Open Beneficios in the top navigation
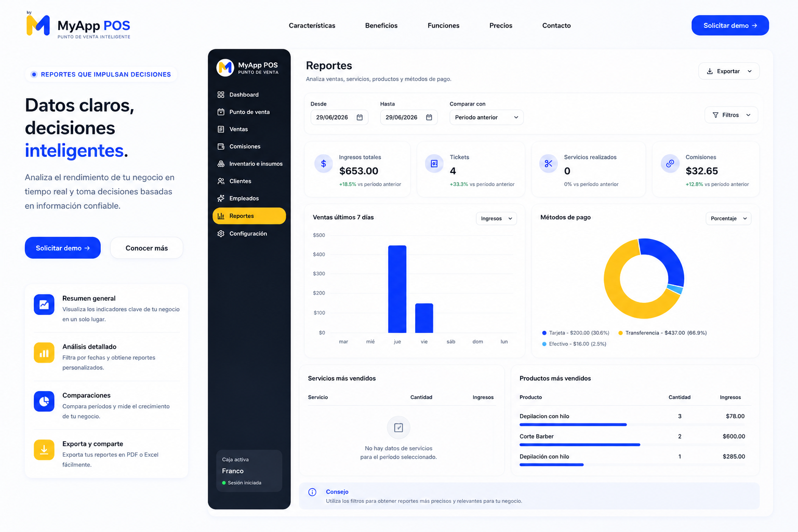Screen dimensions: 798x532 pos(381,25)
